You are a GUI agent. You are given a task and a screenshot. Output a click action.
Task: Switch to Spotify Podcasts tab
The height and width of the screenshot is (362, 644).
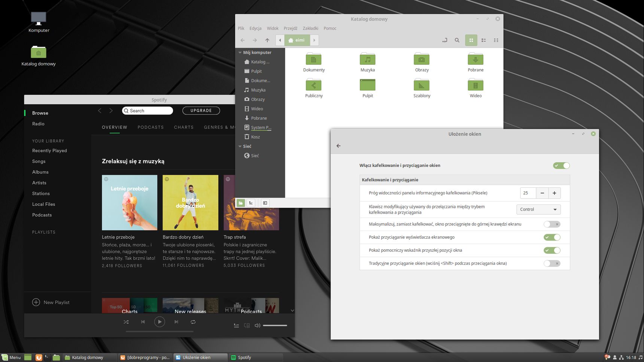click(x=151, y=127)
